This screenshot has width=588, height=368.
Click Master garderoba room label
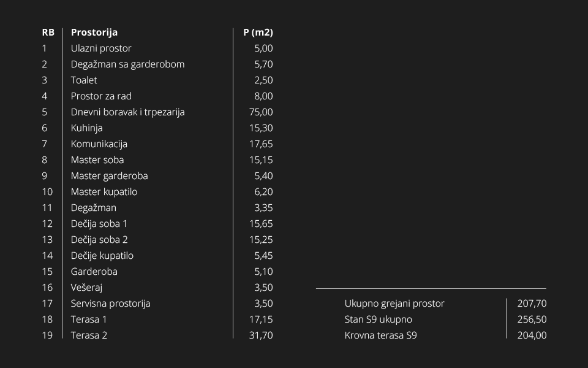[109, 176]
